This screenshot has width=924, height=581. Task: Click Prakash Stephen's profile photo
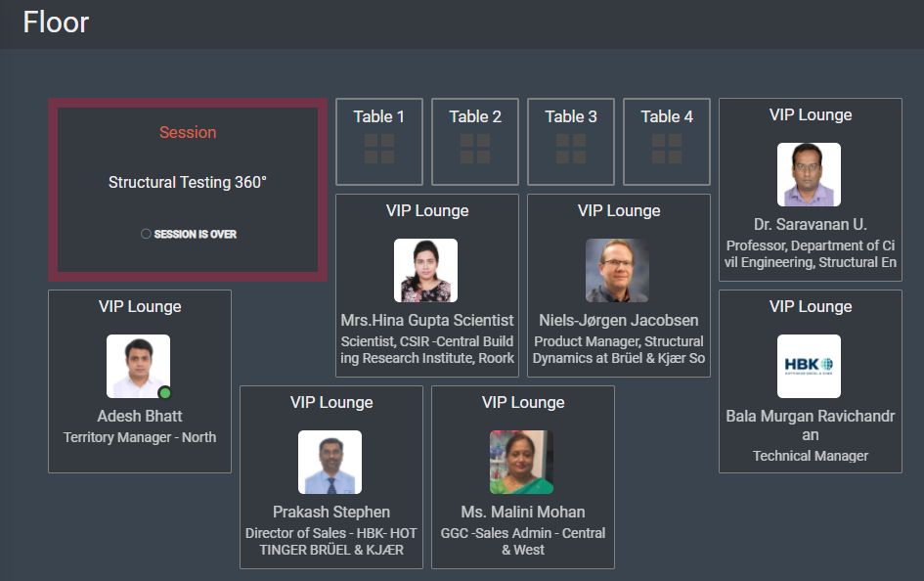(330, 462)
